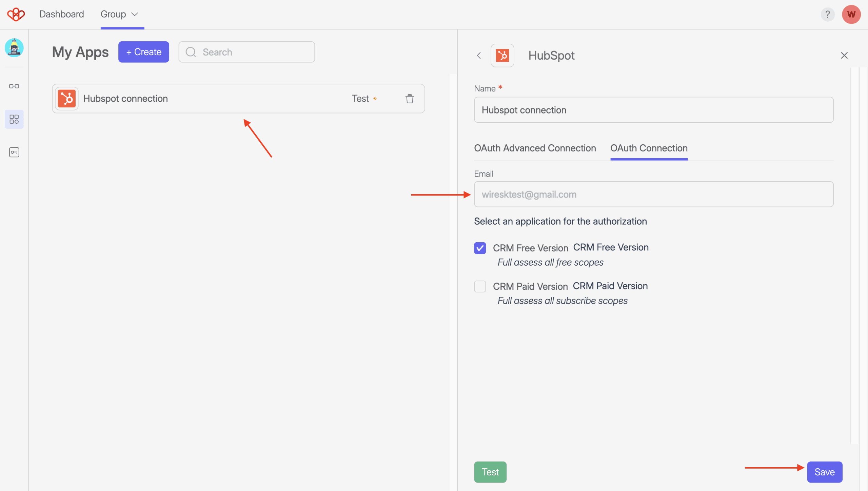The image size is (868, 491).
Task: Click Test label on Hubspot connection row
Action: (x=360, y=99)
